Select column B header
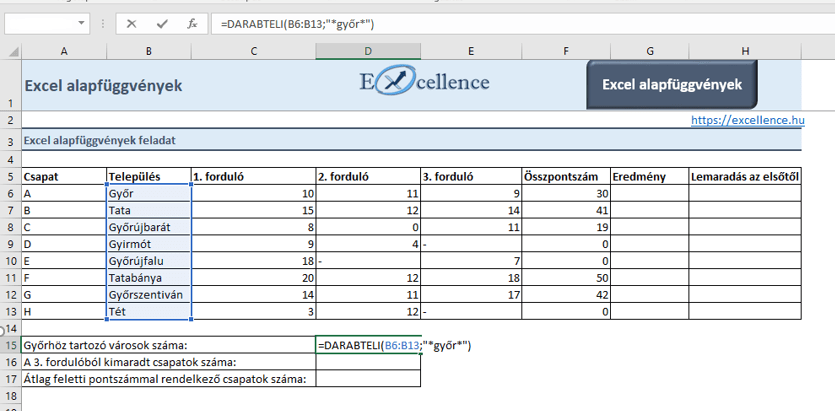This screenshot has width=835, height=411. click(149, 51)
